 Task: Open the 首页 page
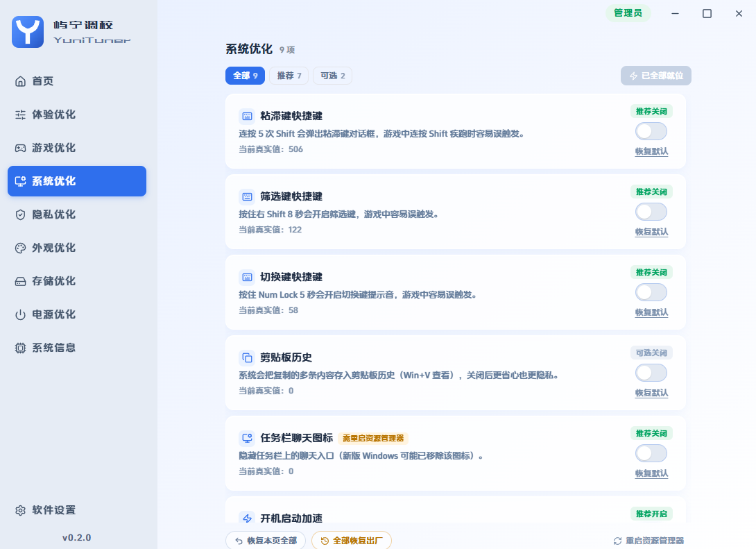click(x=77, y=81)
